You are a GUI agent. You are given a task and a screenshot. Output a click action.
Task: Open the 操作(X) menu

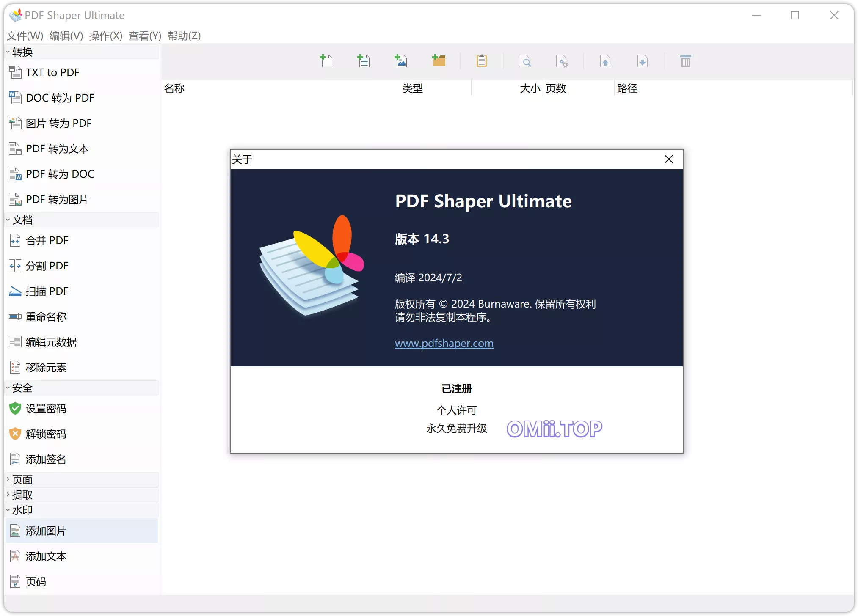coord(106,36)
